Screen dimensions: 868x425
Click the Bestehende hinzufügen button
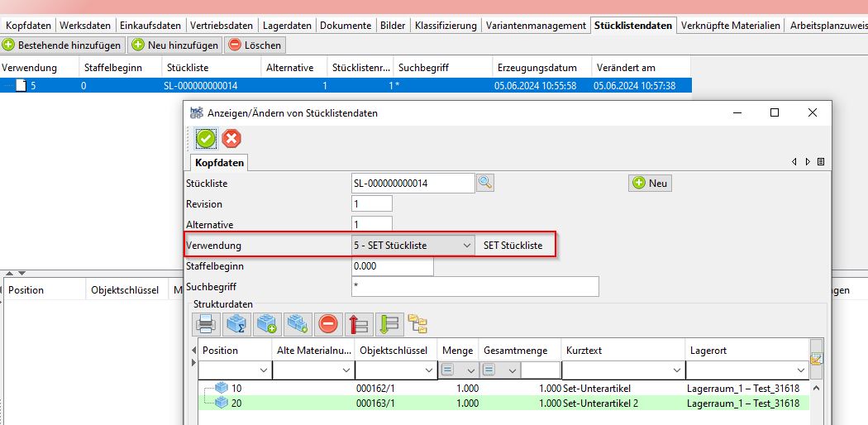click(x=63, y=45)
